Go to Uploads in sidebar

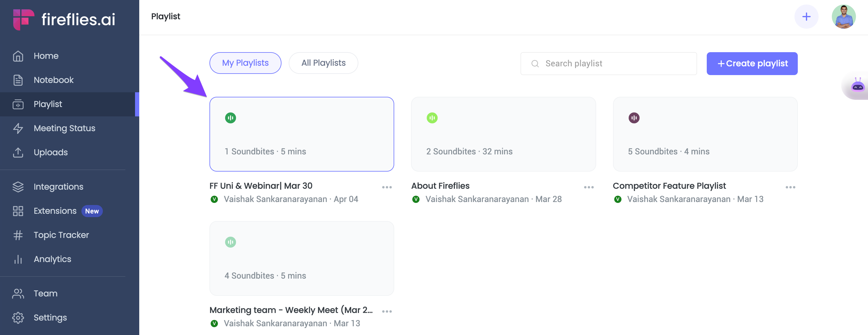pyautogui.click(x=69, y=152)
